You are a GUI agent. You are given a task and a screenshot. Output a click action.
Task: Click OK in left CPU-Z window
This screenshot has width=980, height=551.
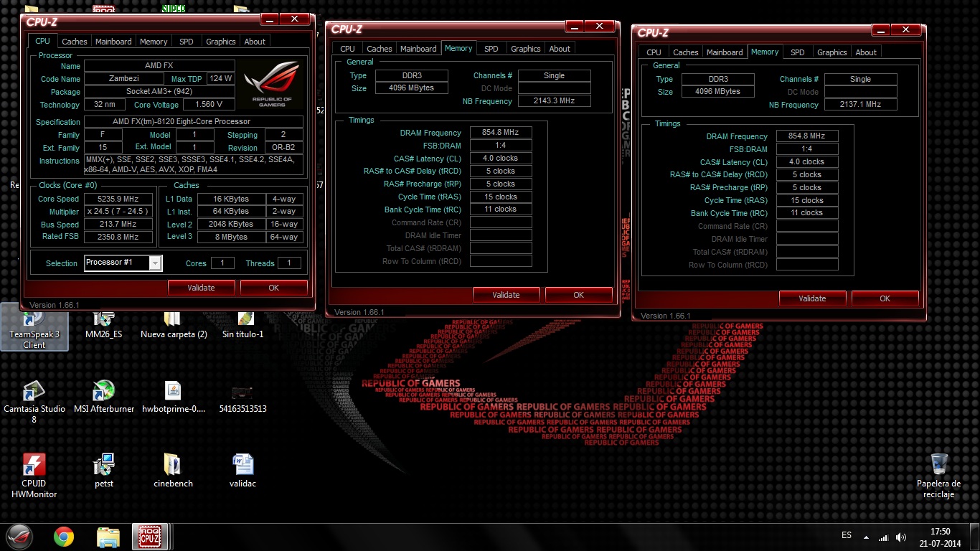coord(273,288)
